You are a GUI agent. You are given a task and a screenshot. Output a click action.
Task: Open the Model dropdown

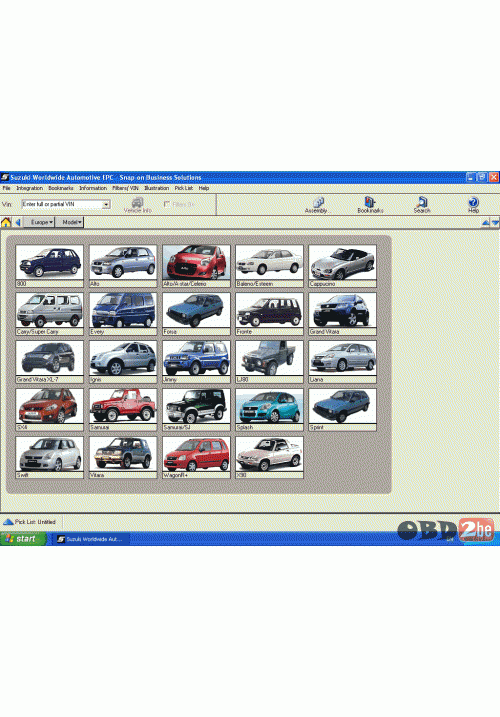pyautogui.click(x=70, y=222)
